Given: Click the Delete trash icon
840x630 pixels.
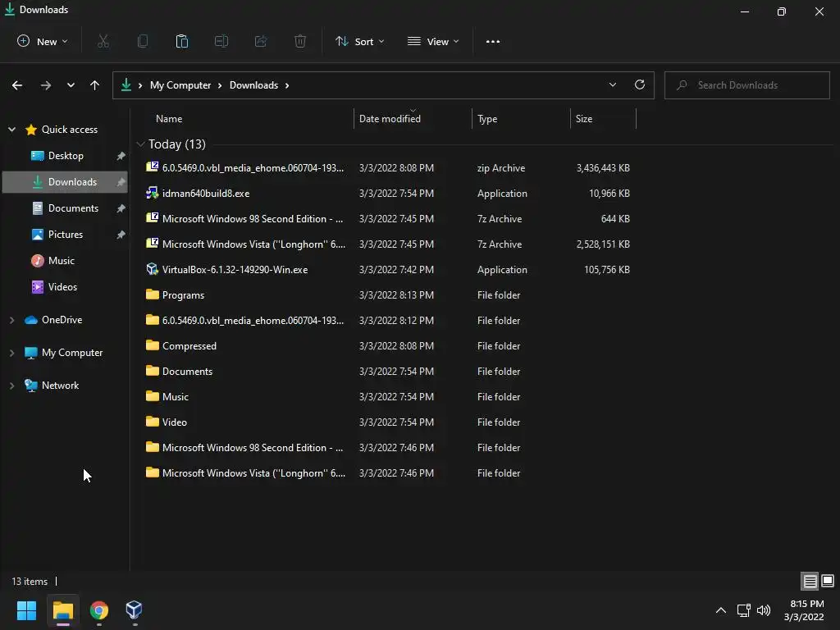Looking at the screenshot, I should 300,41.
